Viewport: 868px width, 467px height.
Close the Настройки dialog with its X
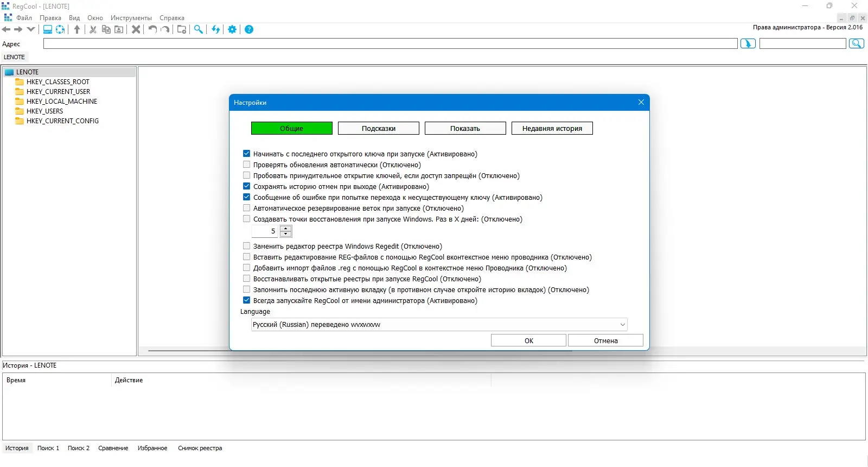(x=641, y=102)
